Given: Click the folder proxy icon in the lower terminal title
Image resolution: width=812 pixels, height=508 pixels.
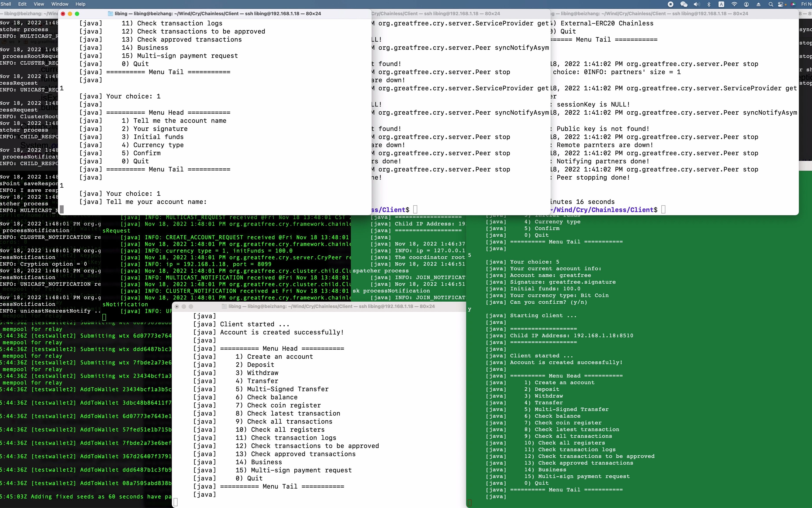Looking at the screenshot, I should tap(224, 306).
